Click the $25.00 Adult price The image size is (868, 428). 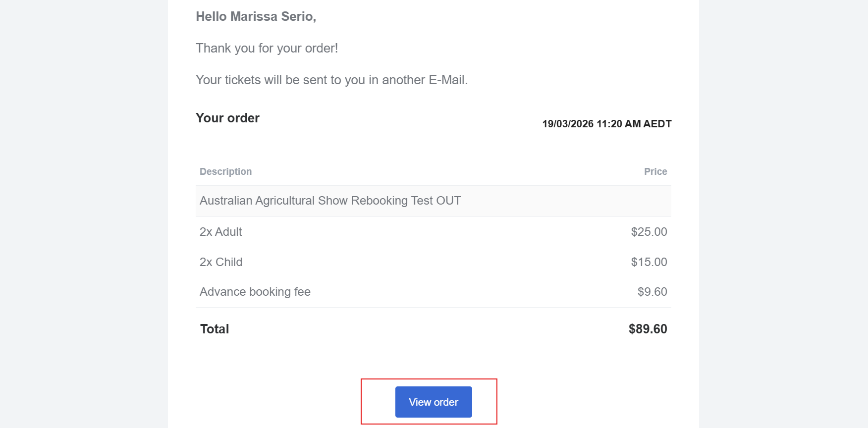[x=649, y=232]
